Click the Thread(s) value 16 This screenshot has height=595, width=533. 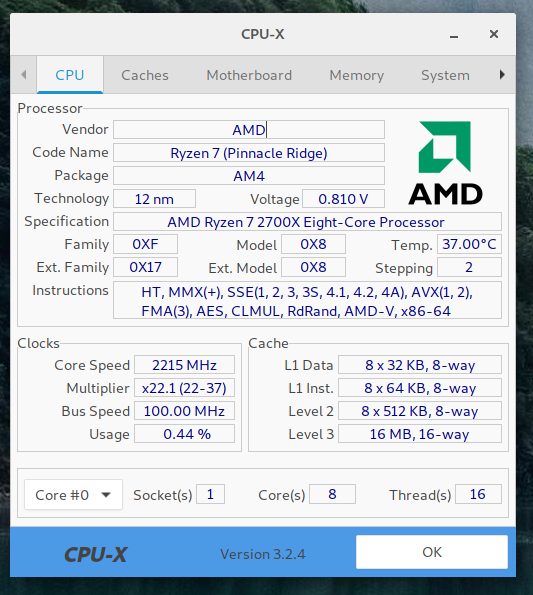pyautogui.click(x=478, y=494)
